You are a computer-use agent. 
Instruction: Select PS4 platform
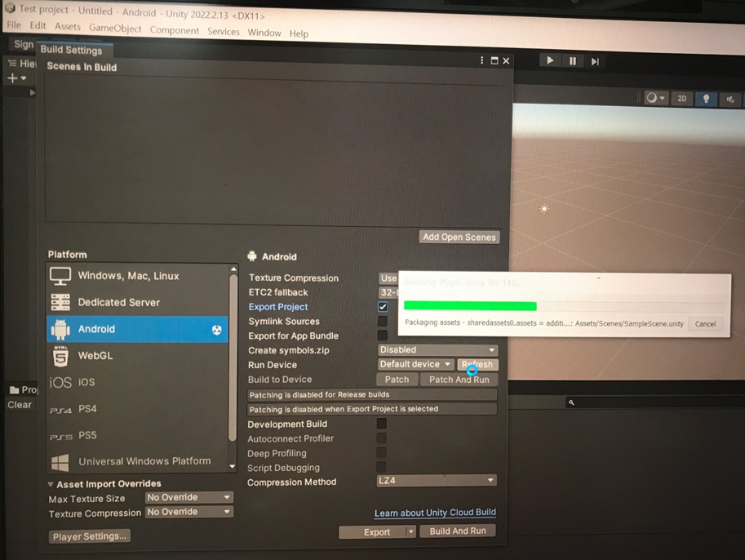click(x=138, y=409)
